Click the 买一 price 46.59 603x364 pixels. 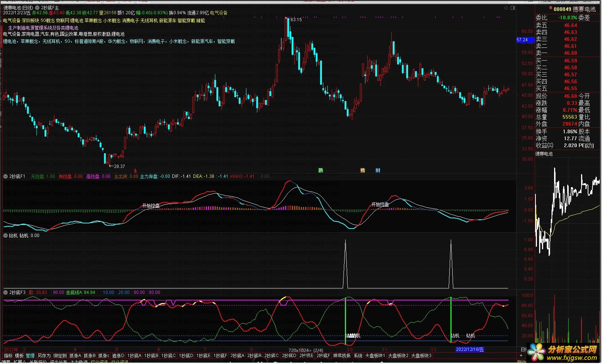[571, 61]
